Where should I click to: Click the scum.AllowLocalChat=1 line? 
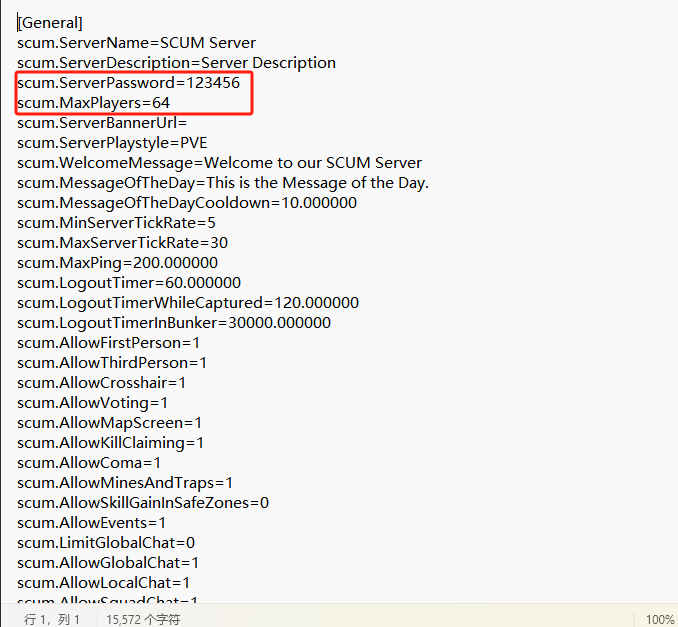point(103,583)
